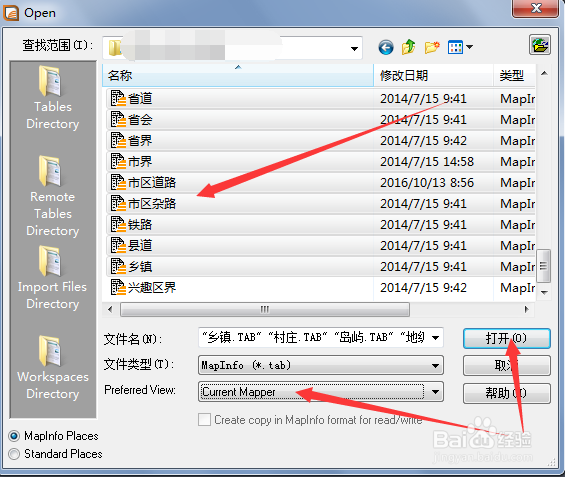Select the file named 省会
This screenshot has height=477, width=565.
tap(140, 119)
